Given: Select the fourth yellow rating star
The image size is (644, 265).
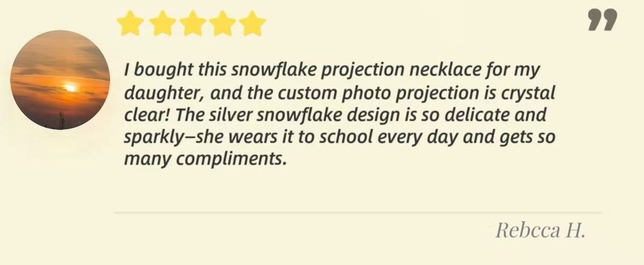Looking at the screenshot, I should 222,24.
